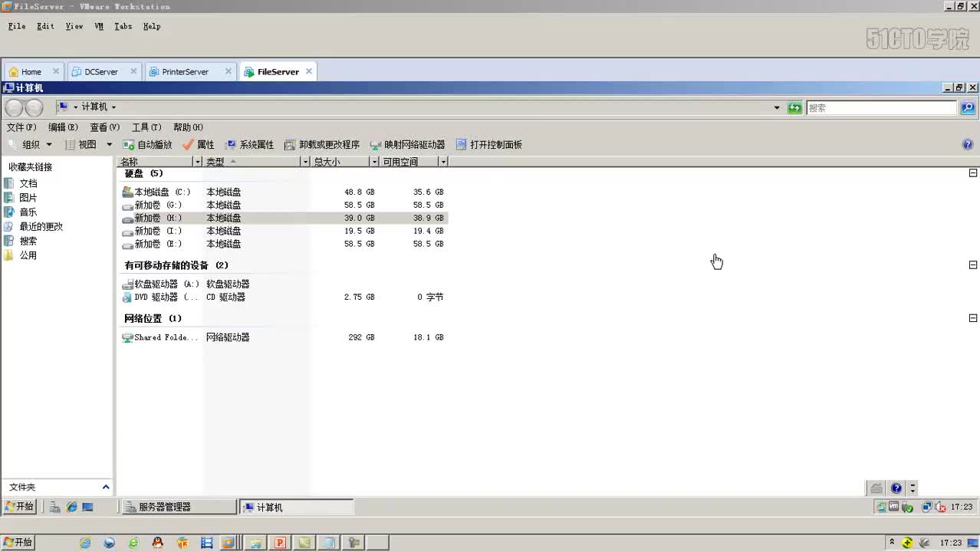Screen dimensions: 980x552
Task: Open 自动播放 (AutoPlay) toolbar item
Action: click(147, 145)
